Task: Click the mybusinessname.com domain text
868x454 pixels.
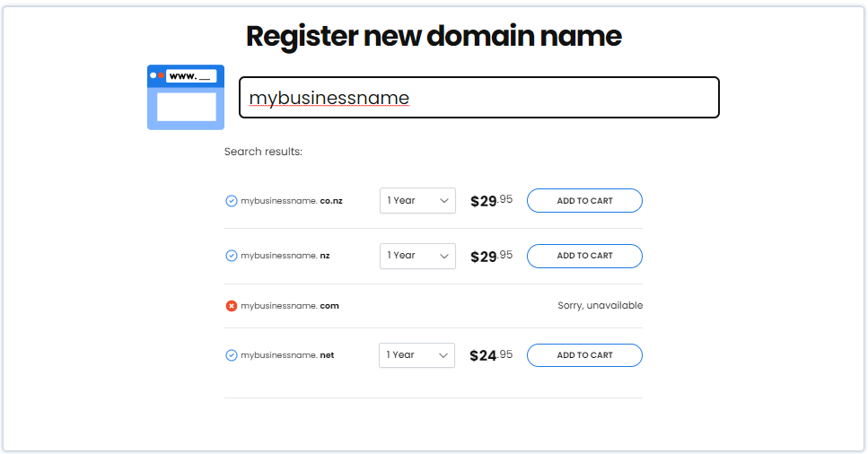Action: pos(290,306)
